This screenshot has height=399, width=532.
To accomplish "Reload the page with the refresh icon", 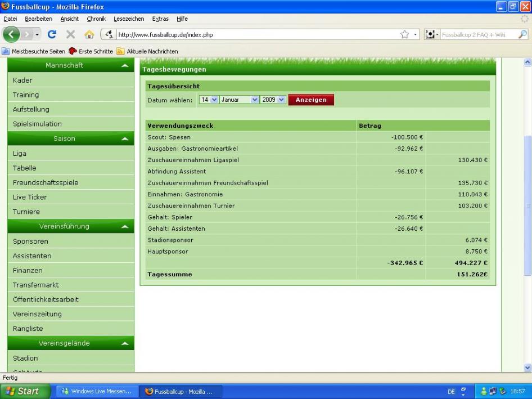I will coord(51,34).
